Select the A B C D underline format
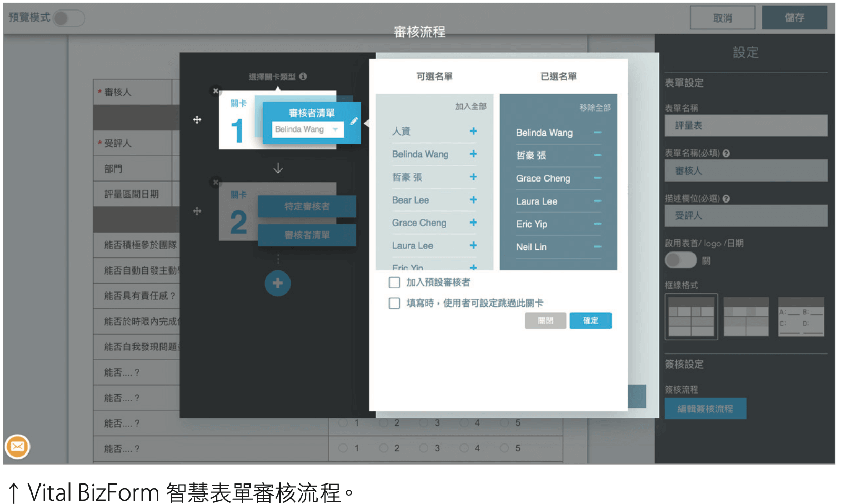 801,317
